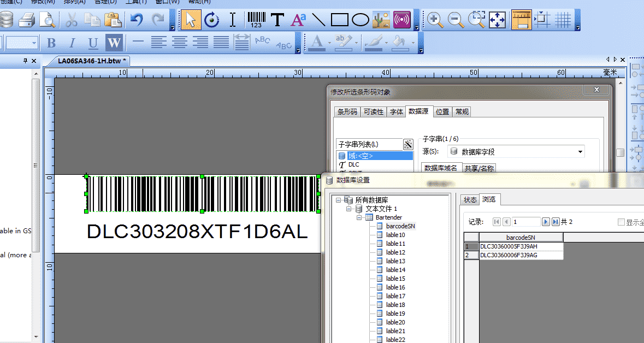Toggle Underline text formatting
This screenshot has width=644, height=343.
coord(93,42)
